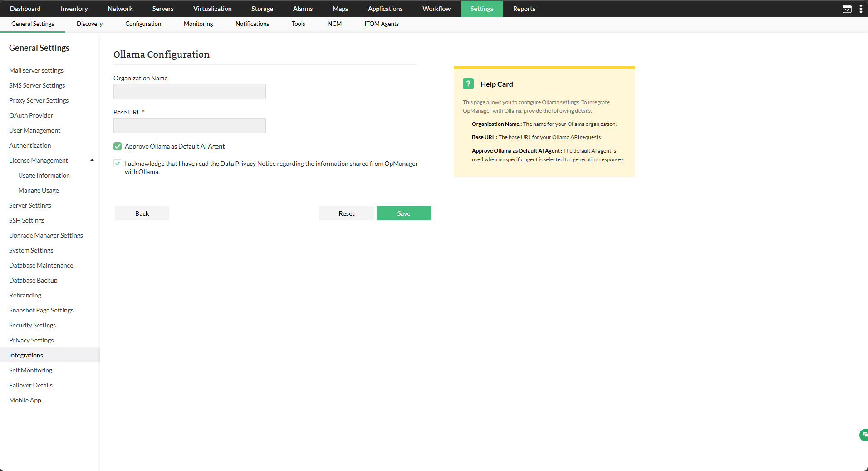
Task: Open Manage Usage under License Management
Action: [39, 190]
